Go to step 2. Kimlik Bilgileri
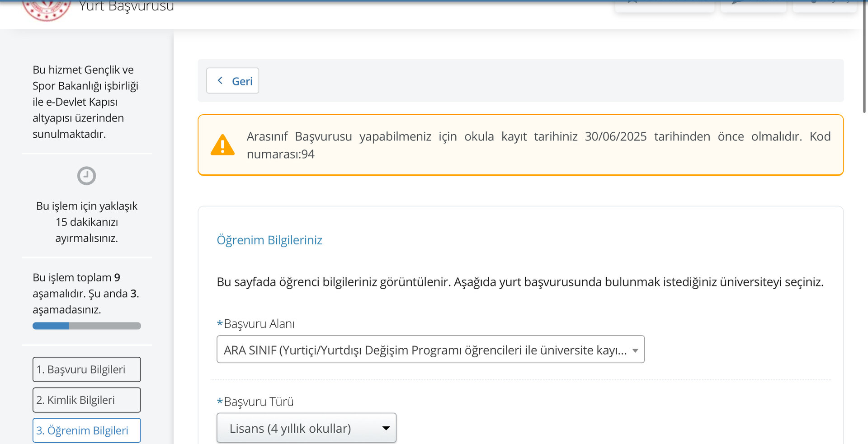 86,400
